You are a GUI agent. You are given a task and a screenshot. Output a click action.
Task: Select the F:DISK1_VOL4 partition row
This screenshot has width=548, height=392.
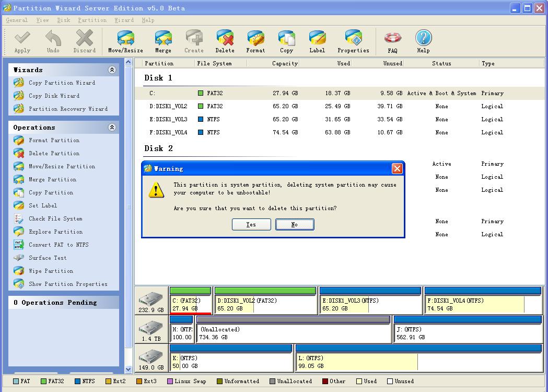coord(339,133)
